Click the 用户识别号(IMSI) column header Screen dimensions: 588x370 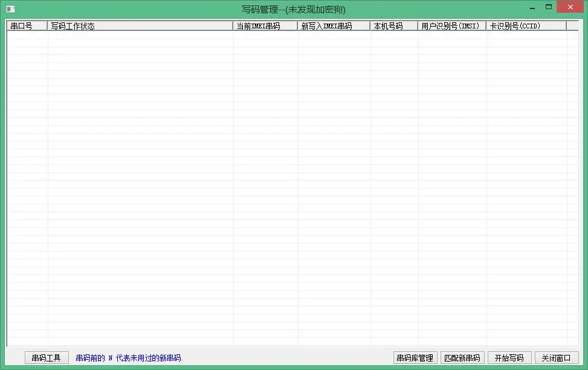coord(452,26)
